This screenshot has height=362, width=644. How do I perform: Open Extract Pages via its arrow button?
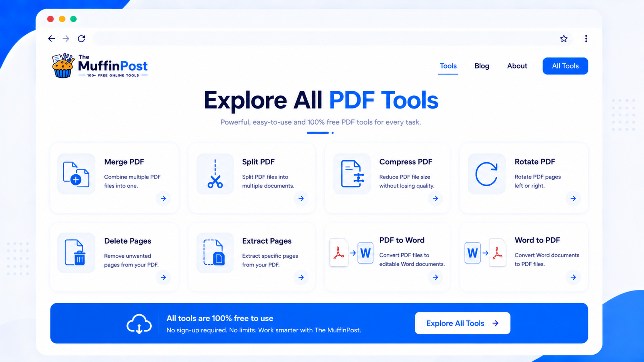tap(301, 277)
